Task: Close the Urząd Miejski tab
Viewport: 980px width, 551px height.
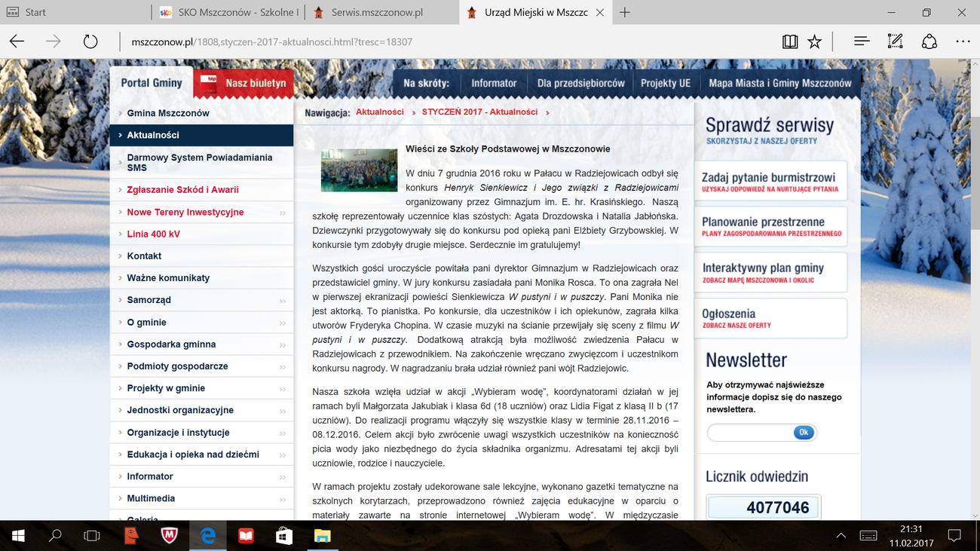Action: pyautogui.click(x=599, y=12)
